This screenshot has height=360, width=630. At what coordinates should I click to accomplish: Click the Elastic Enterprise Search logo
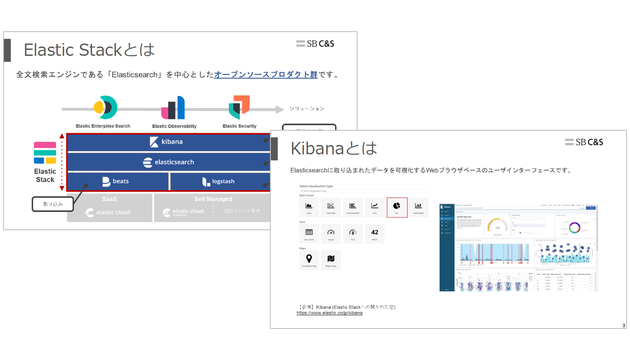point(105,107)
